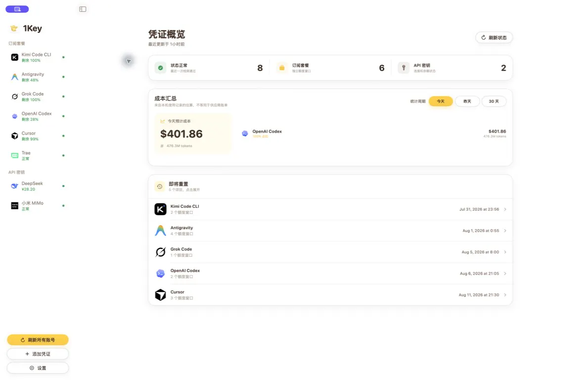Click the green check 状态正常 icon
The height and width of the screenshot is (380, 588).
tap(161, 68)
